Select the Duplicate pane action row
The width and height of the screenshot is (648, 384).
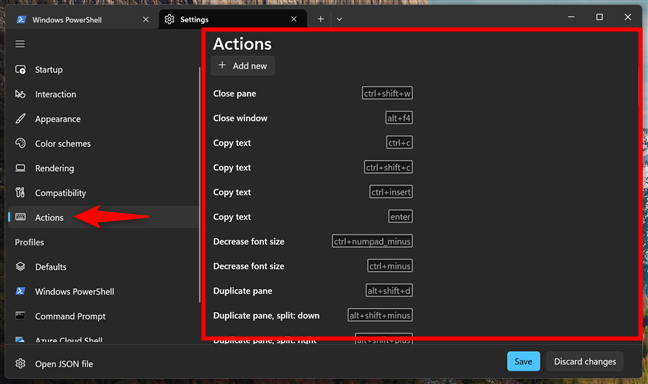tap(313, 291)
